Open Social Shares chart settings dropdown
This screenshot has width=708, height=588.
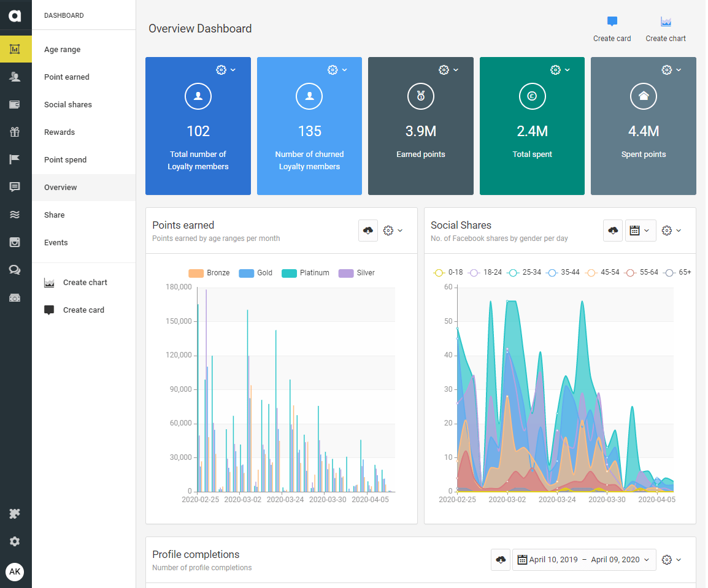671,231
